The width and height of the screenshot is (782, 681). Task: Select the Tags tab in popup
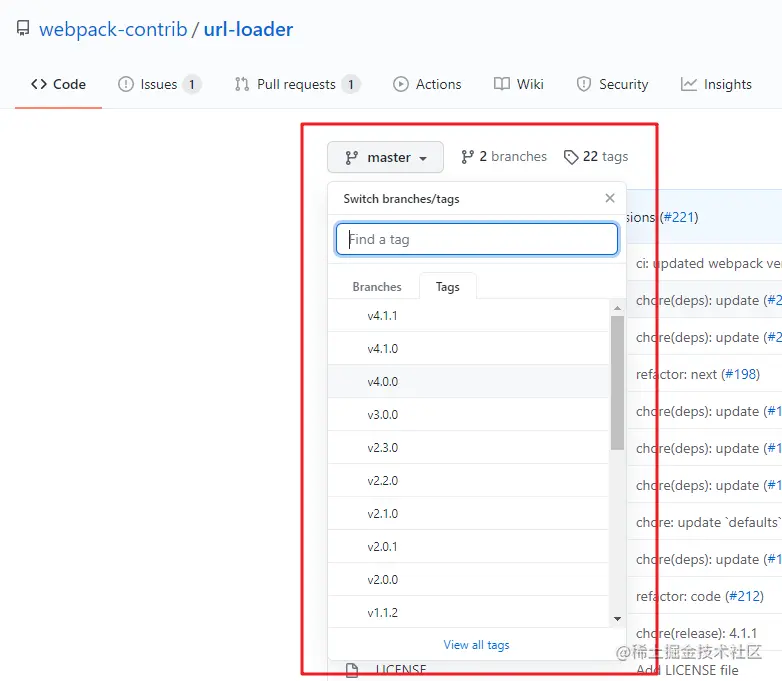(x=448, y=287)
